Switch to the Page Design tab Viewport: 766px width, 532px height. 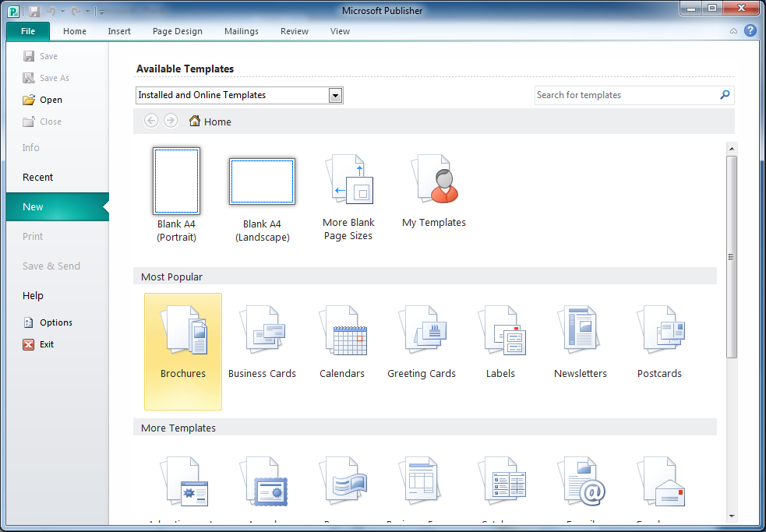pyautogui.click(x=177, y=31)
